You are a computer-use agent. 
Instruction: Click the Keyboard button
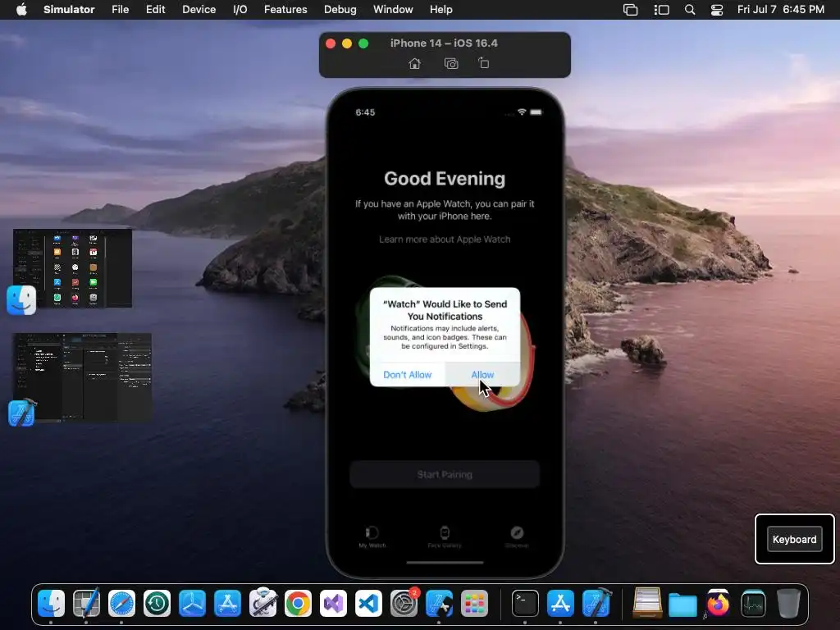[794, 540]
